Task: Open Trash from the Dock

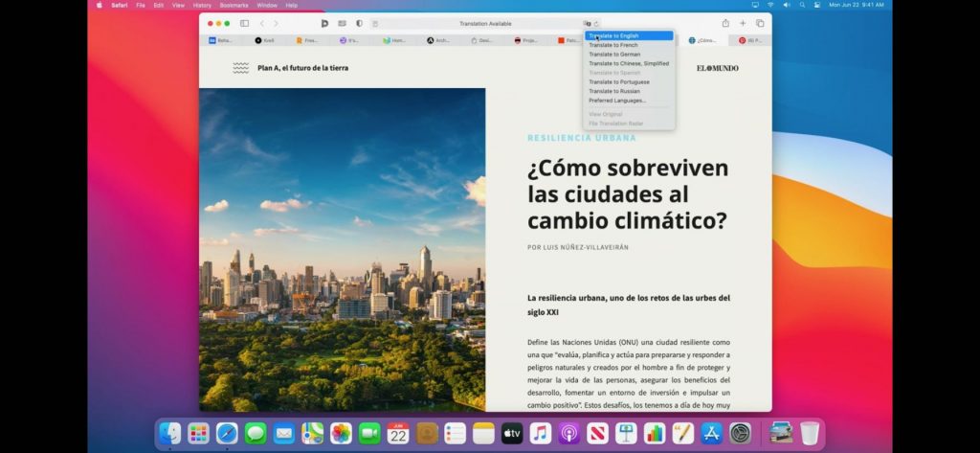Action: (x=810, y=433)
